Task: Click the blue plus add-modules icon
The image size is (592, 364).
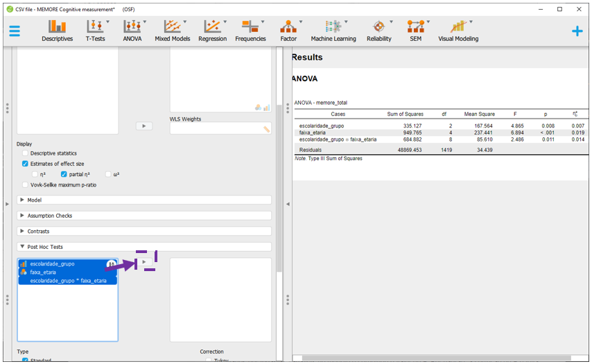Action: tap(577, 31)
